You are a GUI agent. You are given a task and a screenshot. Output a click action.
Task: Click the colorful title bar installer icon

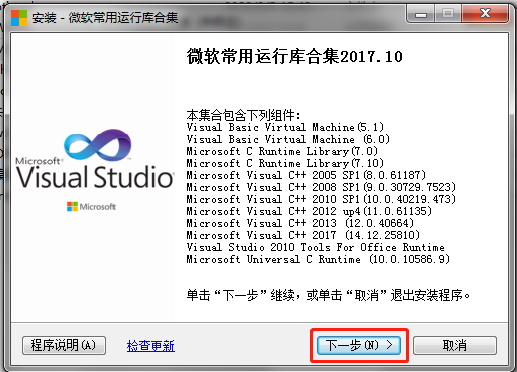[x=19, y=18]
